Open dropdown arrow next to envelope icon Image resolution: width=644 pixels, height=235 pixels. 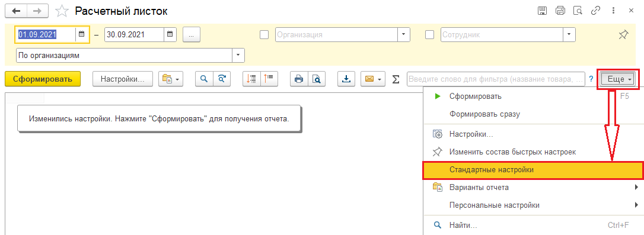[x=379, y=79]
